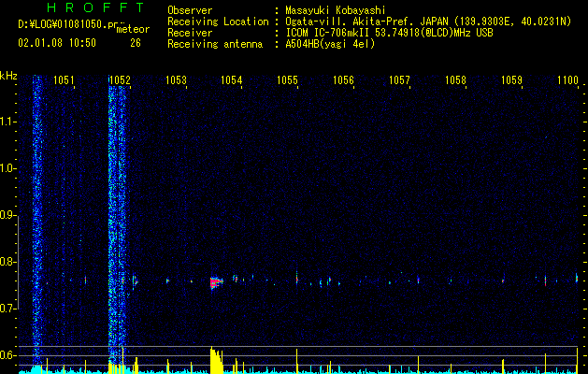Click the 1056 time marker
The width and height of the screenshot is (588, 374).
coord(343,80)
